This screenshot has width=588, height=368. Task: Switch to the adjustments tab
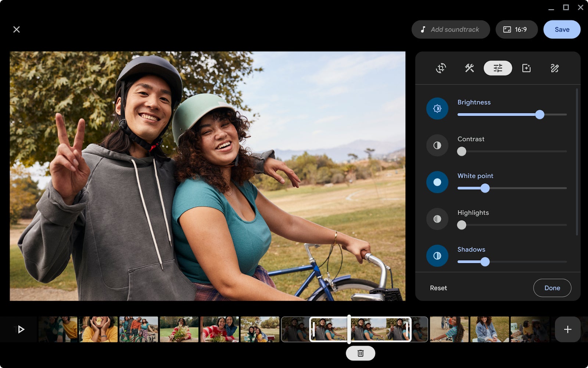(498, 68)
